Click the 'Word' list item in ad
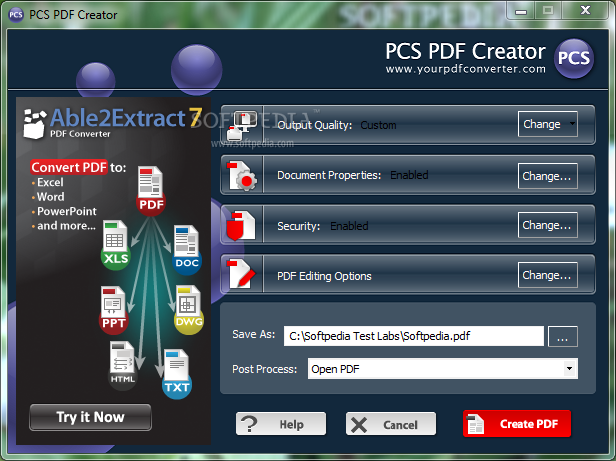 coord(51,197)
